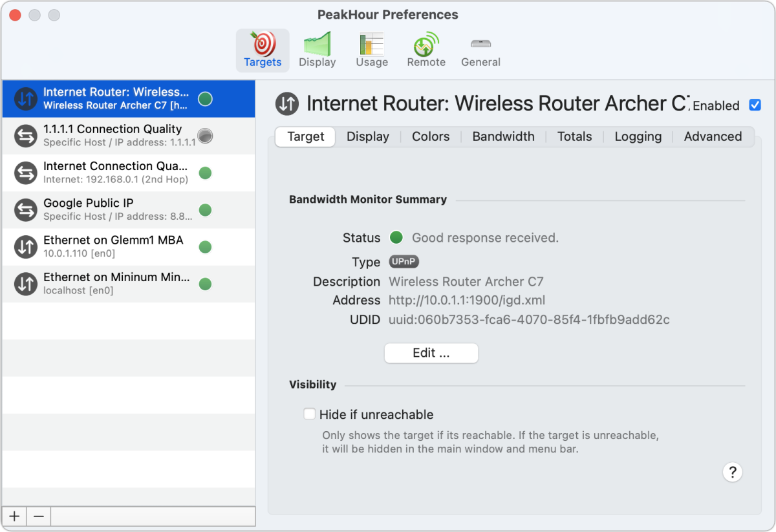This screenshot has height=532, width=776.
Task: Select Google Public IP target
Action: [113, 209]
